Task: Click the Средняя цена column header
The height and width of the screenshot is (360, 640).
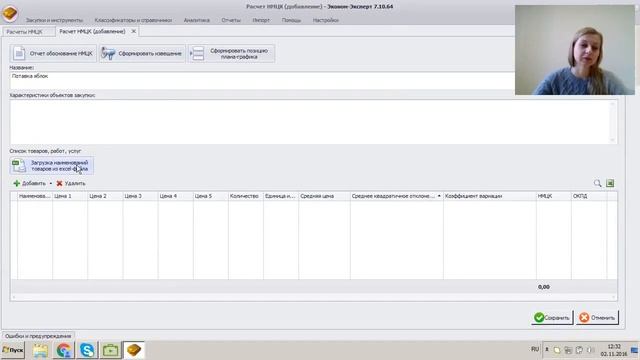Action: click(x=324, y=196)
